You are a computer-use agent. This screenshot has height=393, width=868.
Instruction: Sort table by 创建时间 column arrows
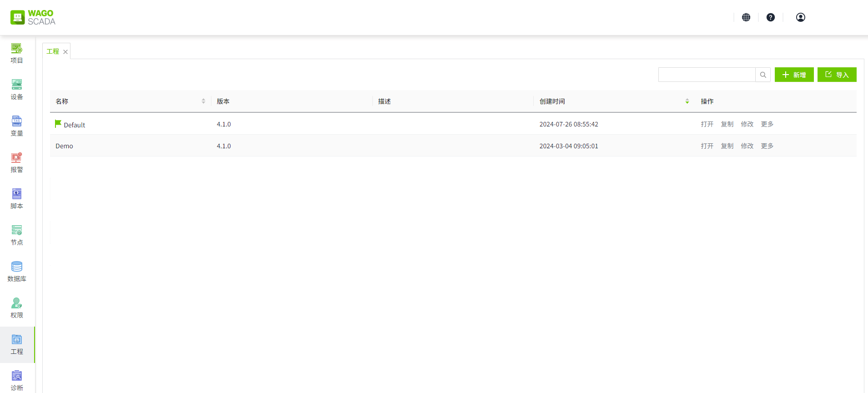tap(687, 101)
